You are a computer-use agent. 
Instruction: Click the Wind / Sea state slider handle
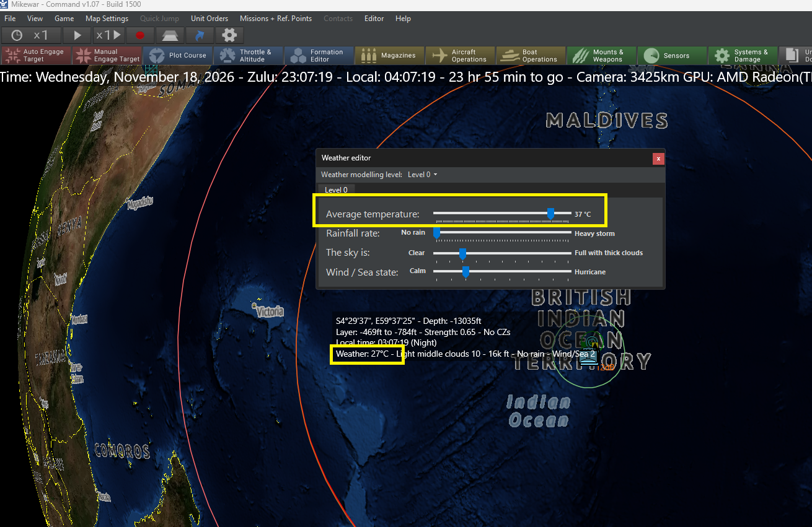pos(466,272)
